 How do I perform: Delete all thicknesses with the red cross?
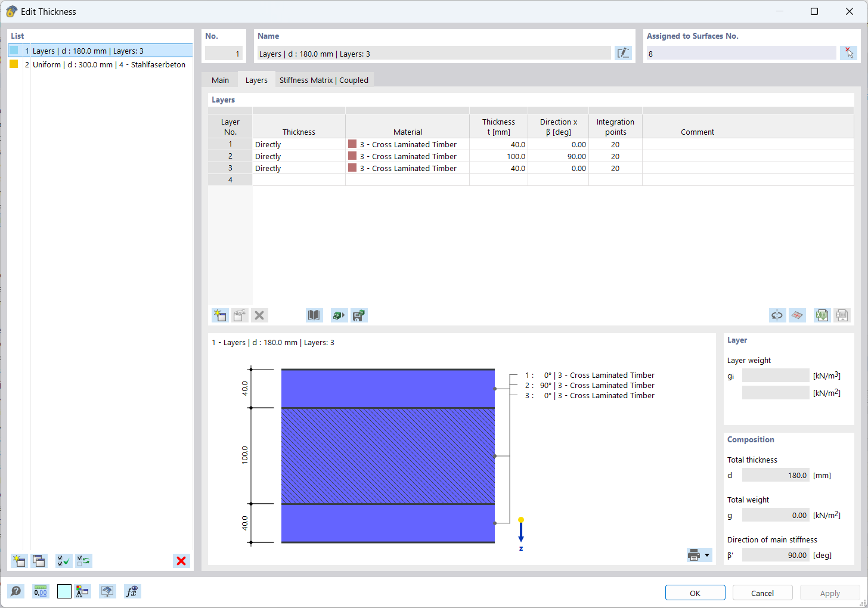point(181,560)
